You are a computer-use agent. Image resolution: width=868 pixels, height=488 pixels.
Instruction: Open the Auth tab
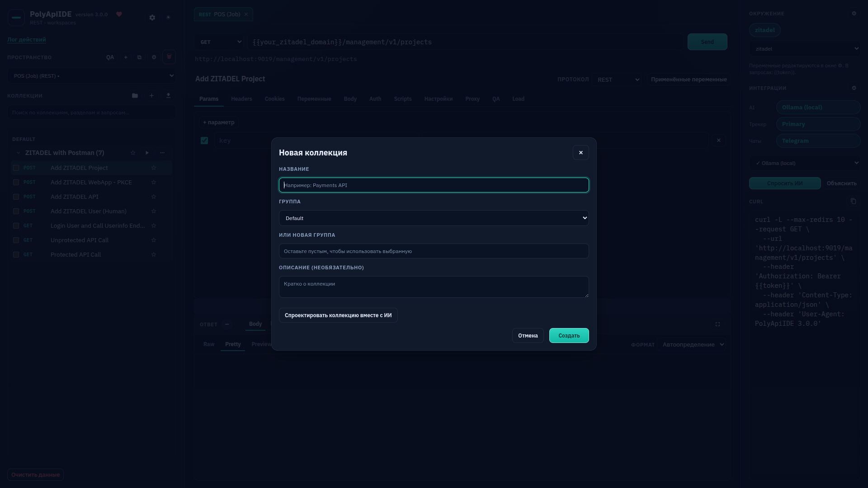375,99
